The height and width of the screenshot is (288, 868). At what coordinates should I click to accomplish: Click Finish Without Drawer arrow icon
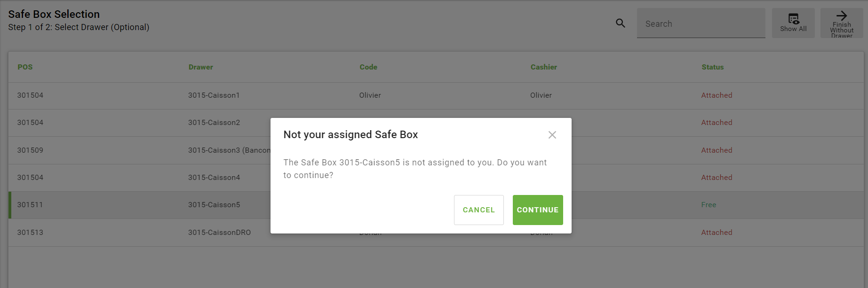(x=842, y=16)
